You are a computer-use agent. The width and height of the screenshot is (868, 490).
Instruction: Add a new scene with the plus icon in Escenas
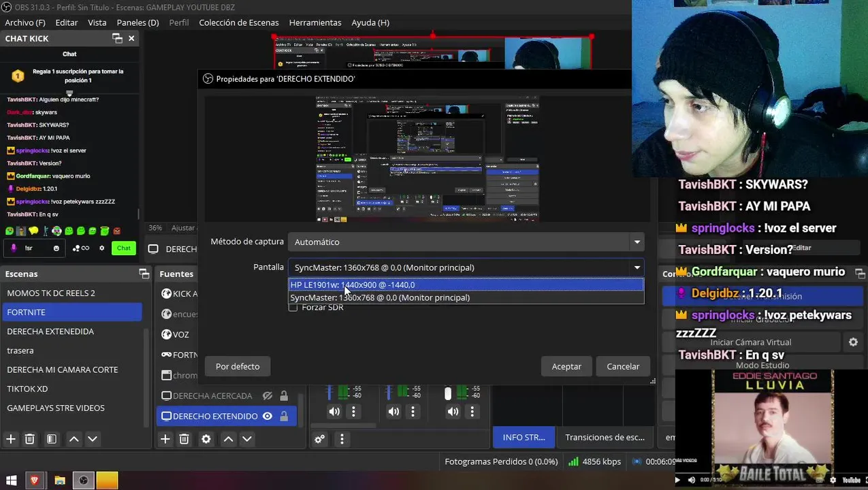point(11,439)
